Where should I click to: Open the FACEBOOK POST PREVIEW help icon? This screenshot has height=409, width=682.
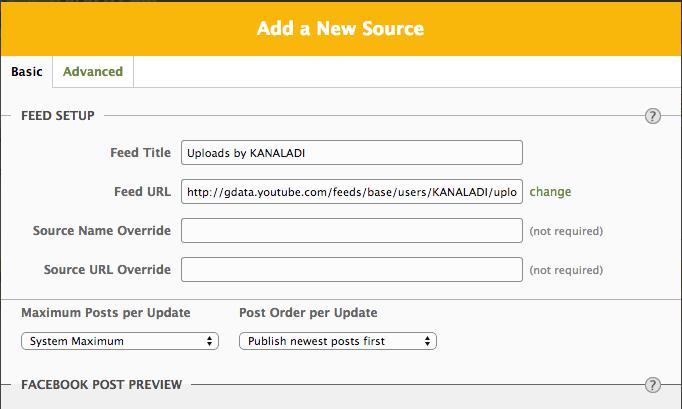pos(653,384)
